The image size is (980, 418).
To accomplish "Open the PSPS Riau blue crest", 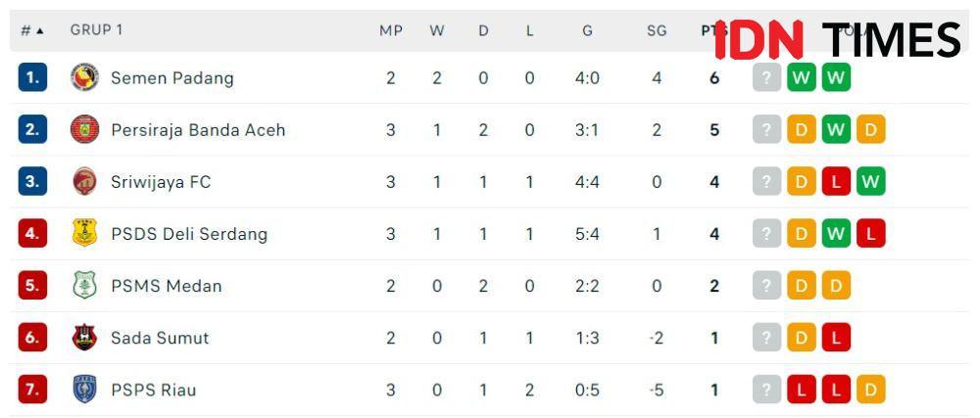I will [84, 390].
